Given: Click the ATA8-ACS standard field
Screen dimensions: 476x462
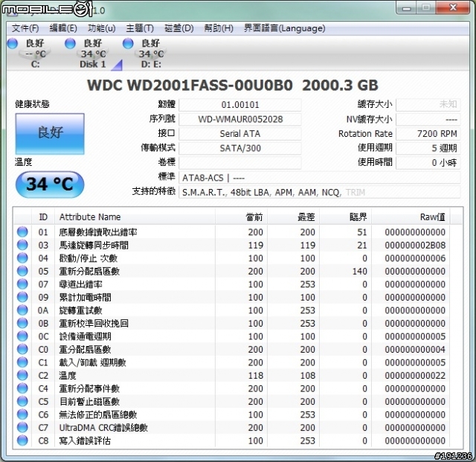Looking at the screenshot, I should pos(320,178).
